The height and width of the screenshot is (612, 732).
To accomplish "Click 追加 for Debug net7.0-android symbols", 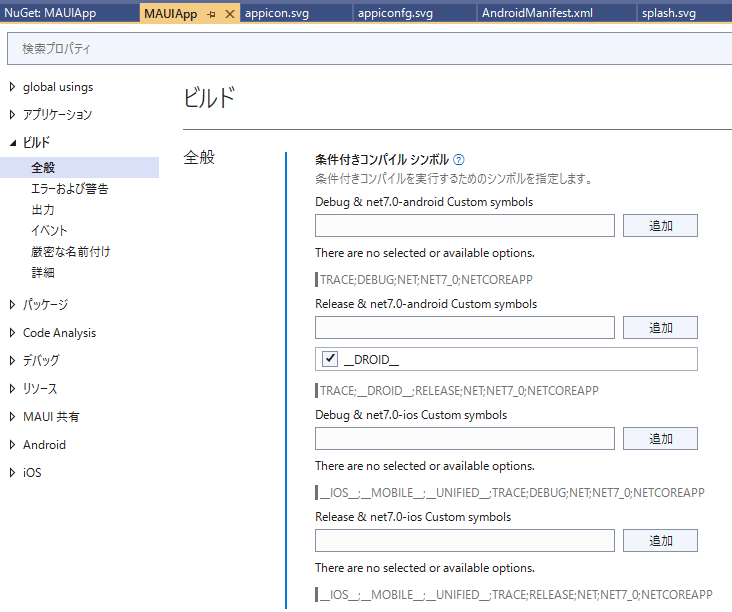I will [660, 225].
